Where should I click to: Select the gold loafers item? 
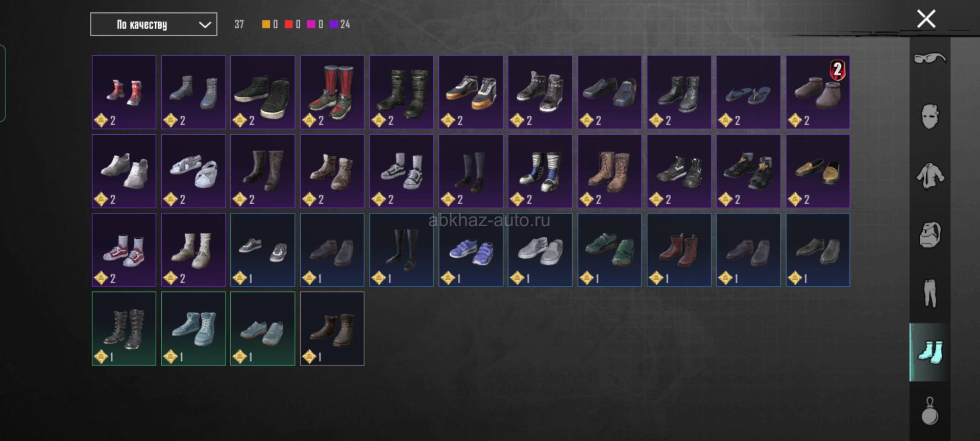point(818,171)
